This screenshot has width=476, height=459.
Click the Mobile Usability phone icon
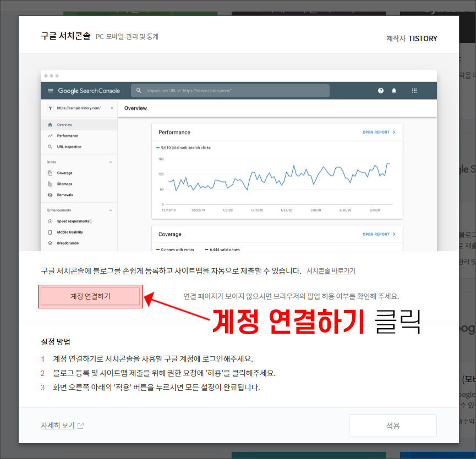[50, 232]
